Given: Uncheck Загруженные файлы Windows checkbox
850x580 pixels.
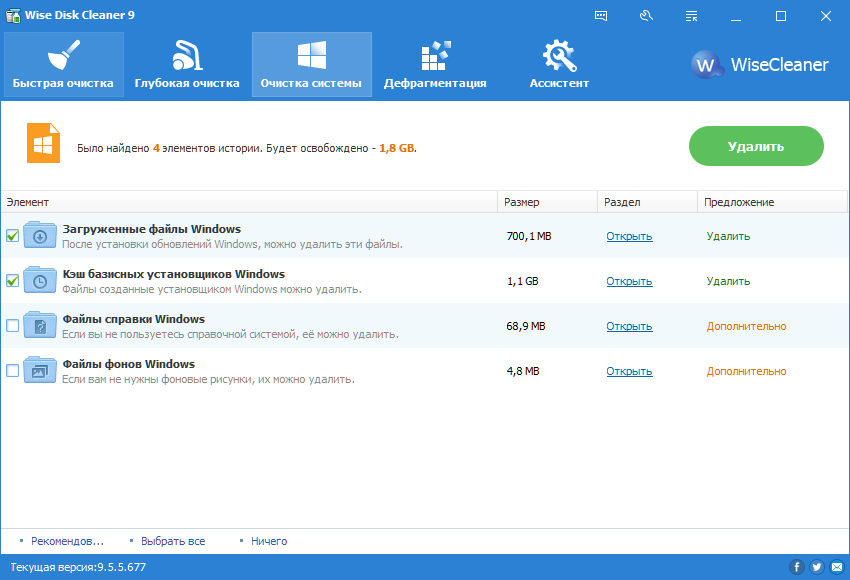Looking at the screenshot, I should point(12,236).
